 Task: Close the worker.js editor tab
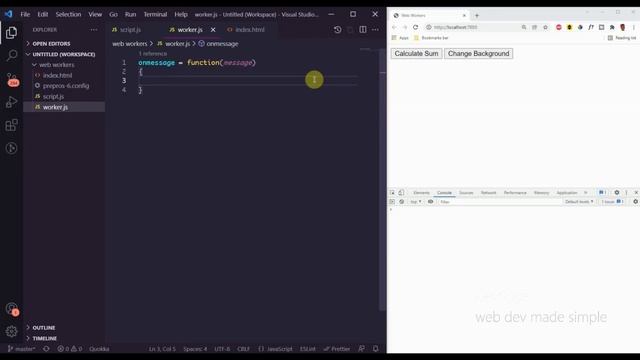tap(213, 29)
